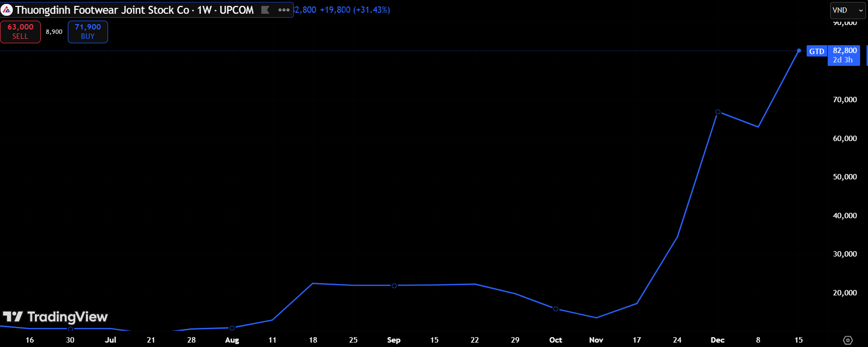Click the +19,800 (+31.43%) change value
This screenshot has width=868, height=347.
(x=355, y=10)
